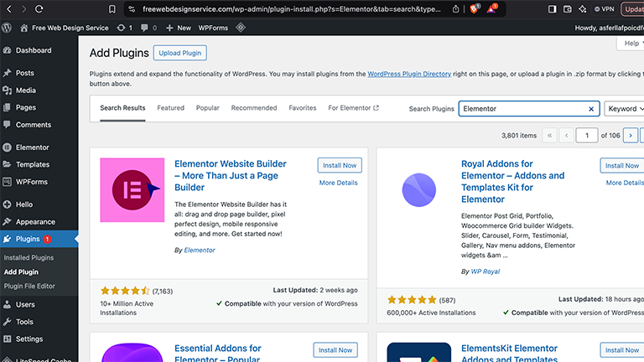Open WPForms in admin bar
Image resolution: width=644 pixels, height=362 pixels.
(213, 28)
